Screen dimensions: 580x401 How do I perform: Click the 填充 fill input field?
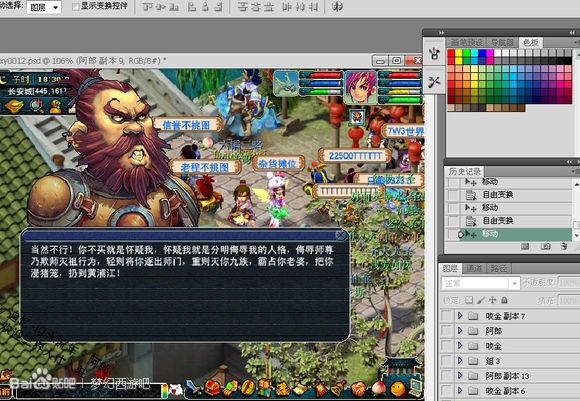point(568,300)
